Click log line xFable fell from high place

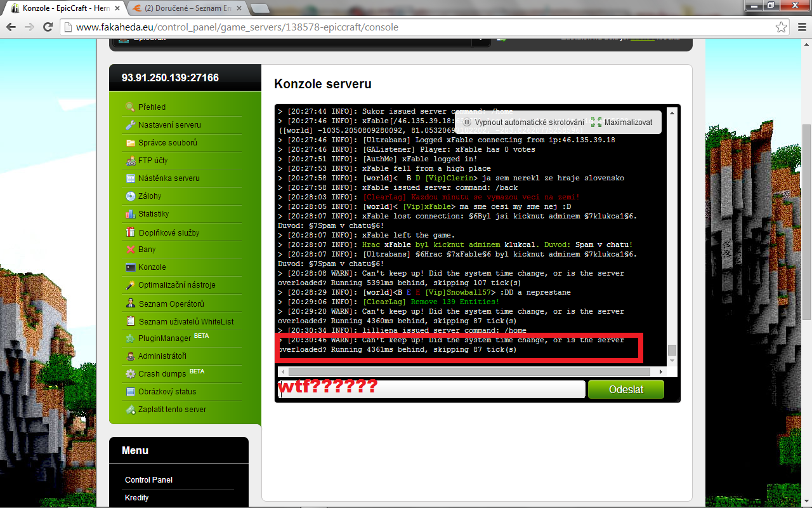[384, 168]
